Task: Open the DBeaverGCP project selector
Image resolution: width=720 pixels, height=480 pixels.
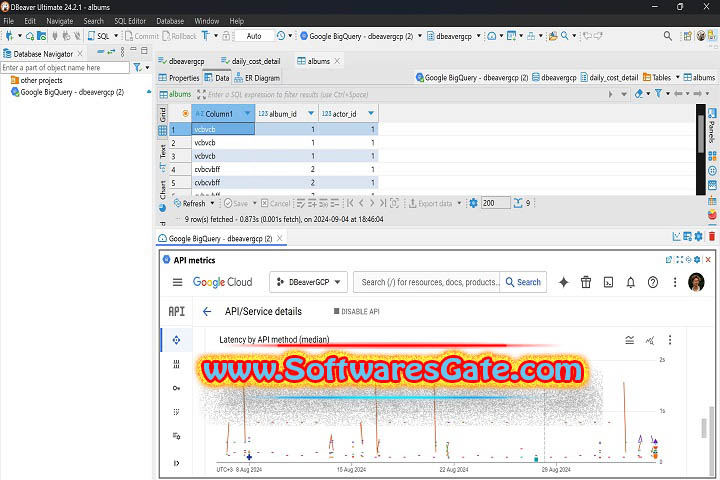Action: (x=308, y=282)
